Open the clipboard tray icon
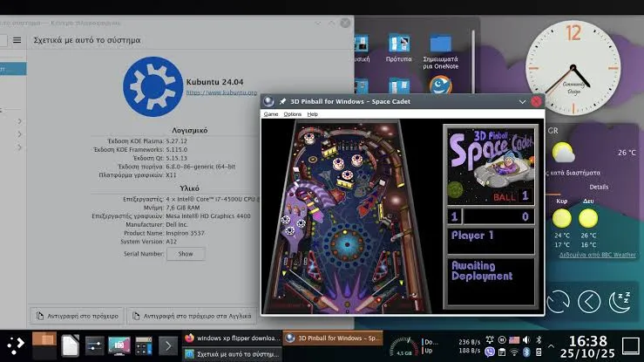The height and width of the screenshot is (362, 644). coord(502,352)
